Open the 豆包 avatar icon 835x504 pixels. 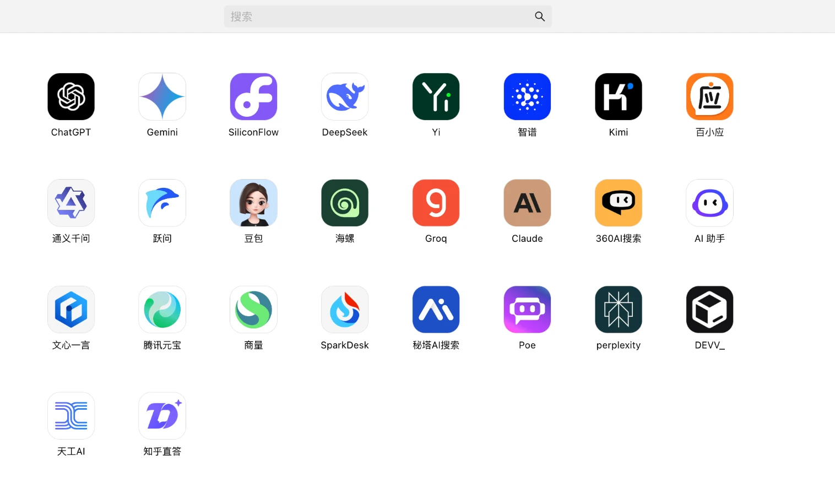click(253, 203)
